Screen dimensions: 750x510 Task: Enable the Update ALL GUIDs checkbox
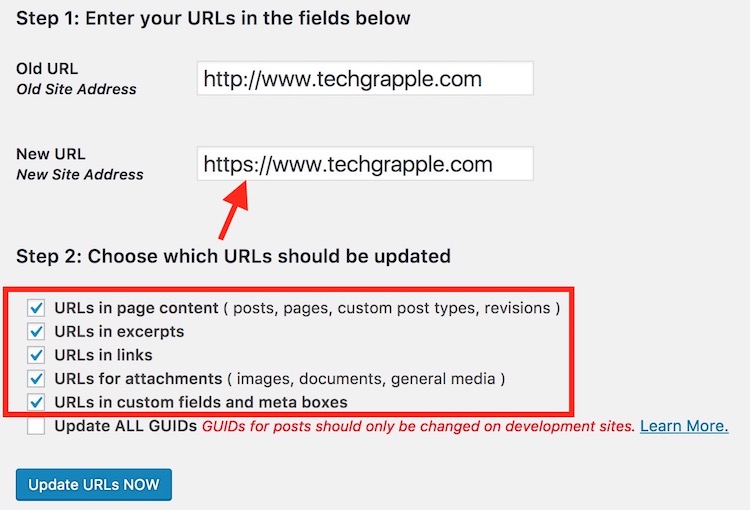(x=37, y=427)
